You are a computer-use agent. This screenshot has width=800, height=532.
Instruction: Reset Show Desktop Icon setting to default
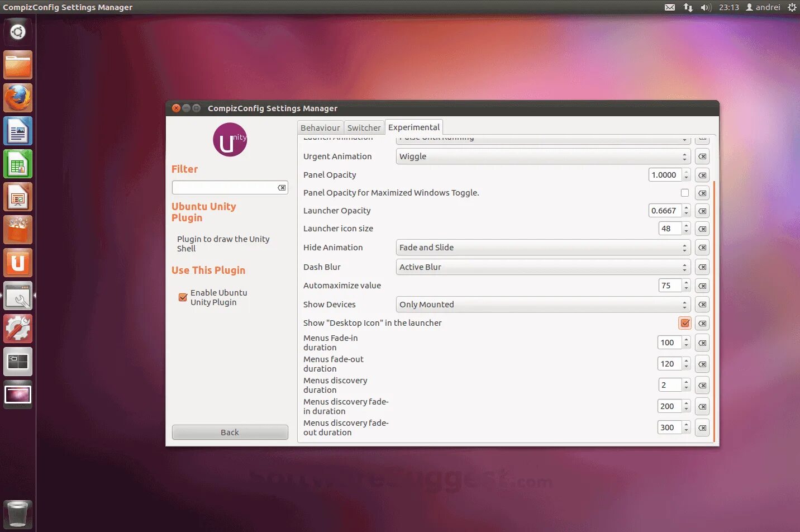[x=702, y=323]
